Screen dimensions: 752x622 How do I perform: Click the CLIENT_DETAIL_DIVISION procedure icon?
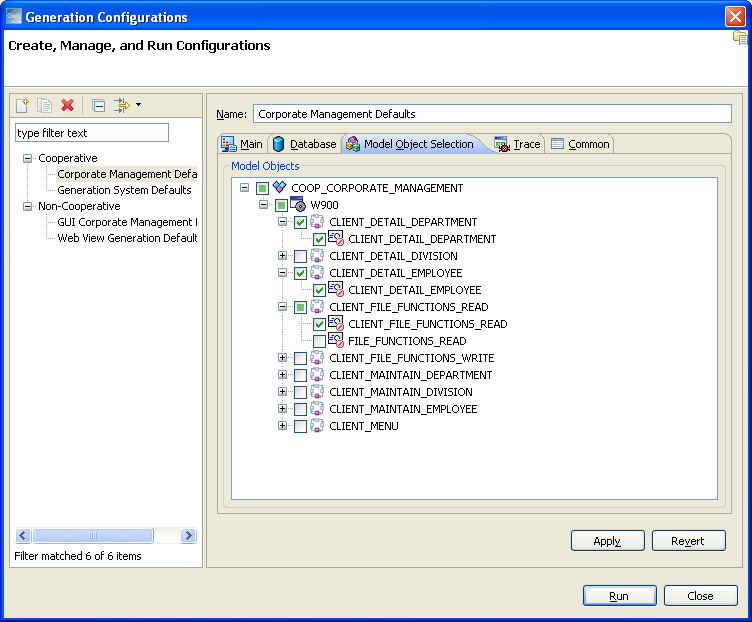(317, 256)
